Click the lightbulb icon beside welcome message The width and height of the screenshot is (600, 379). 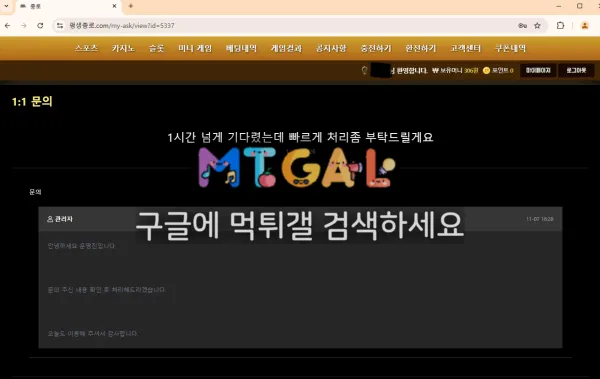pos(364,70)
